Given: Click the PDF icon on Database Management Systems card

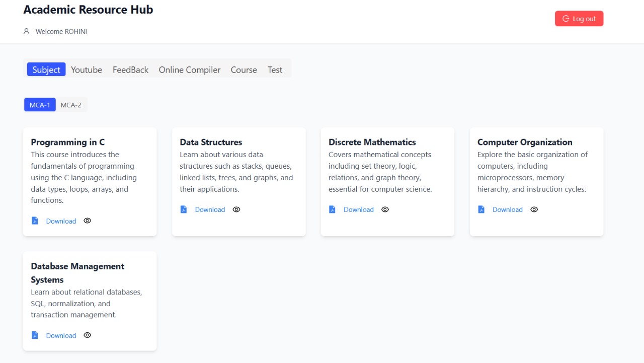Looking at the screenshot, I should coord(35,335).
